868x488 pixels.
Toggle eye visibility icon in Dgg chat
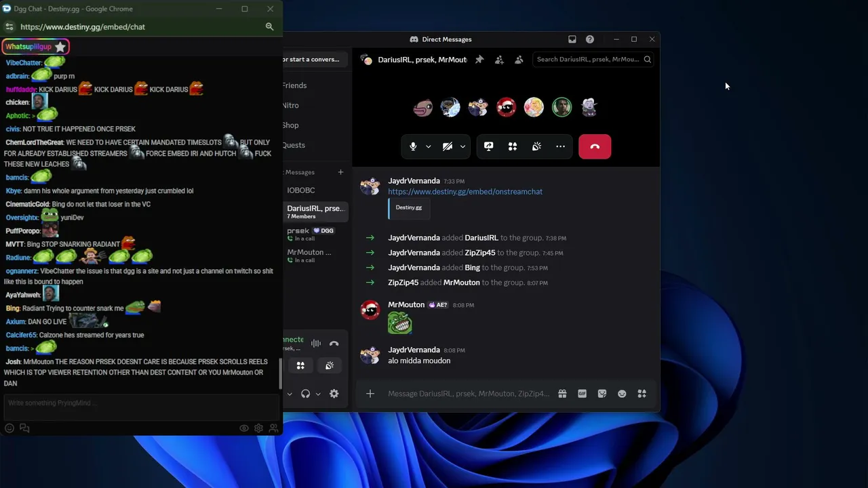coord(244,428)
